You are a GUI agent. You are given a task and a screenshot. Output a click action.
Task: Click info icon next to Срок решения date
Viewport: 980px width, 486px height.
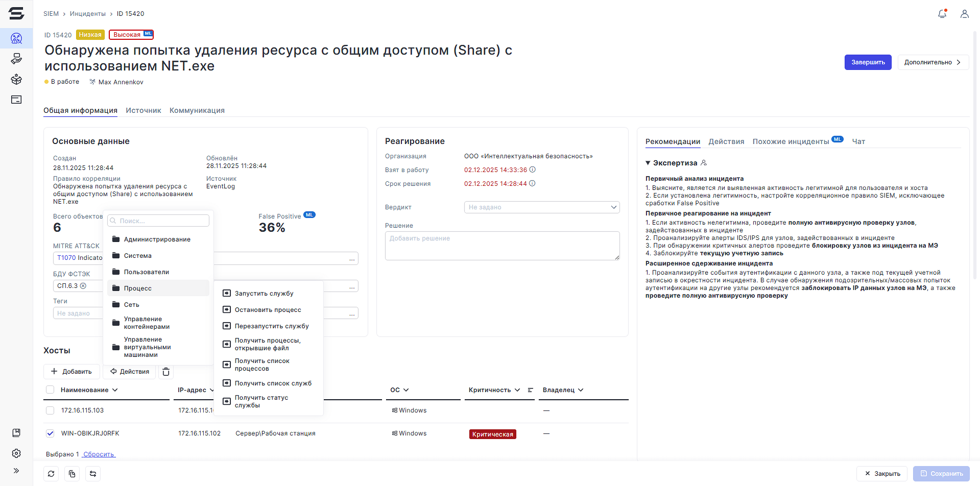tap(532, 184)
